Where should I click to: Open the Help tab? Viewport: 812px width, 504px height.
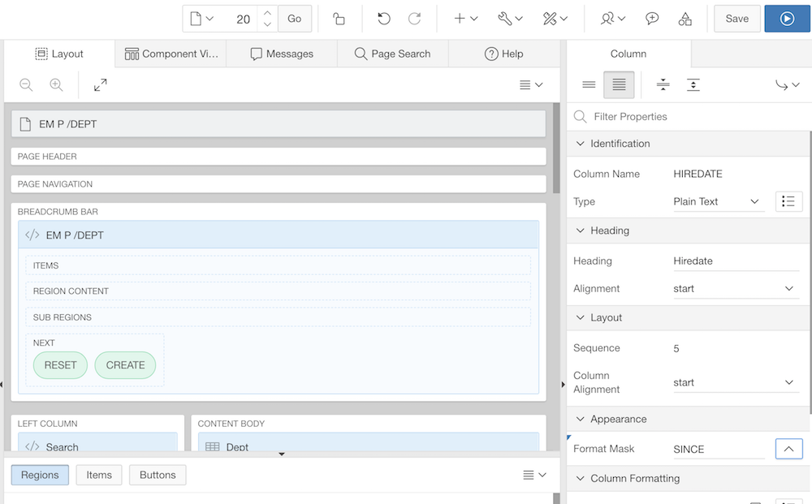point(504,54)
